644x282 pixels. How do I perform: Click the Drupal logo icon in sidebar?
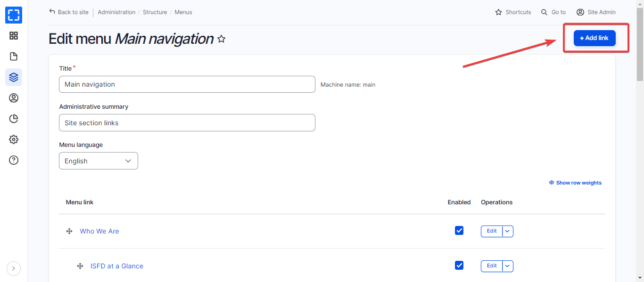coord(14,15)
